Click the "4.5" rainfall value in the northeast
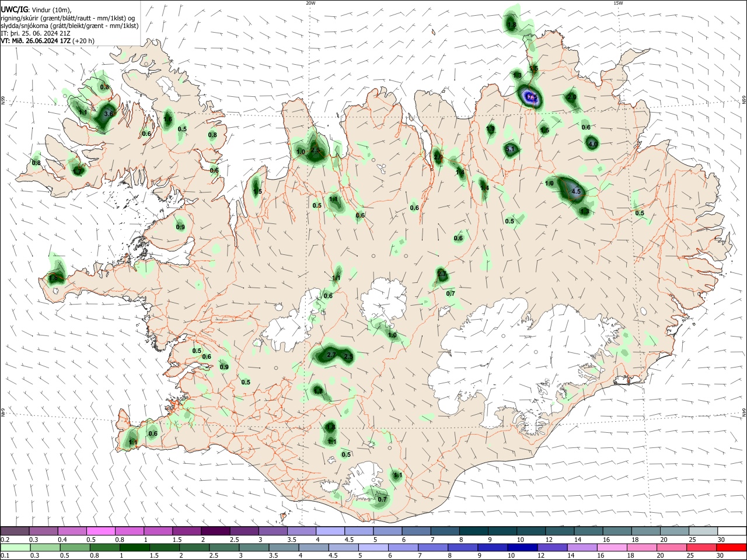Viewport: 747px width, 560px height. click(577, 191)
